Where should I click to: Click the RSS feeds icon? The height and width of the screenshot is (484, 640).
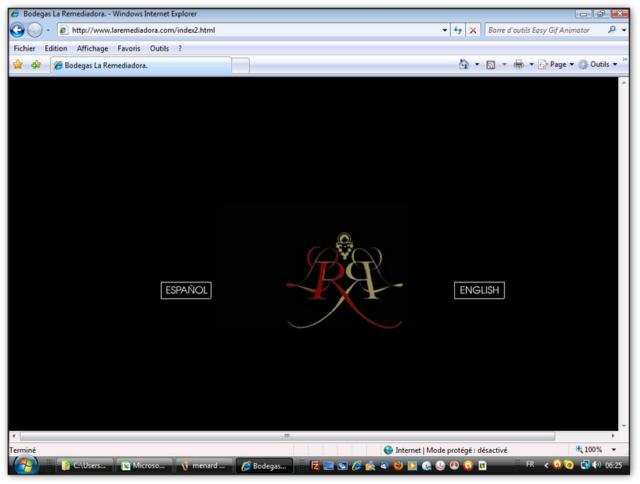point(491,64)
